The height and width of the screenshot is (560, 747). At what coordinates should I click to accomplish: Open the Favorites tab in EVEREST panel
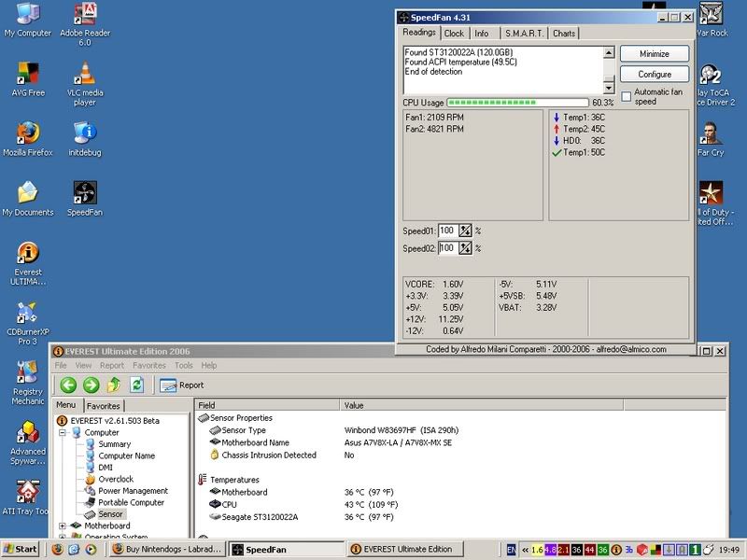[x=103, y=407]
